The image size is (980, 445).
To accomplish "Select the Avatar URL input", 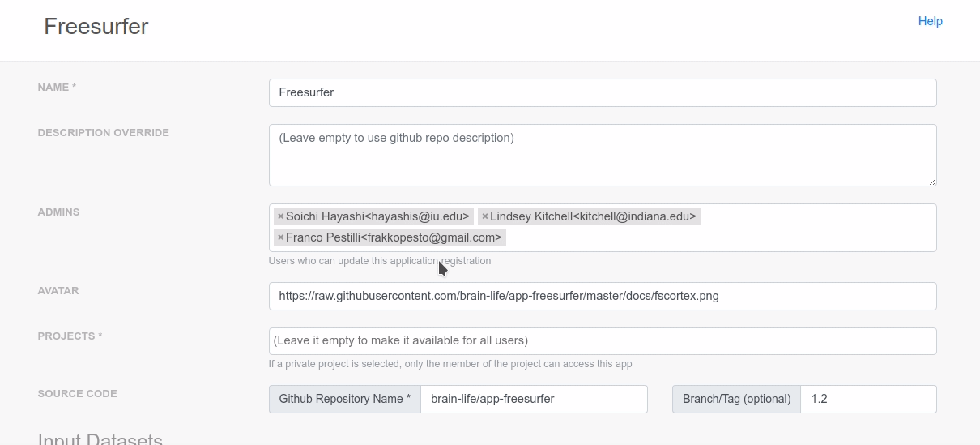I will (x=603, y=296).
